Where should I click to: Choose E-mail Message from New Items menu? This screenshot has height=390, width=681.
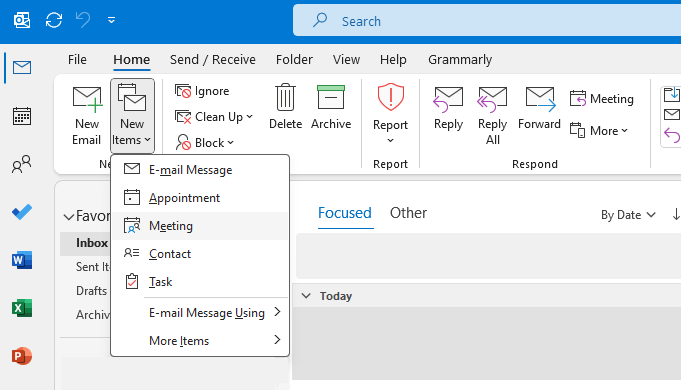[200, 169]
